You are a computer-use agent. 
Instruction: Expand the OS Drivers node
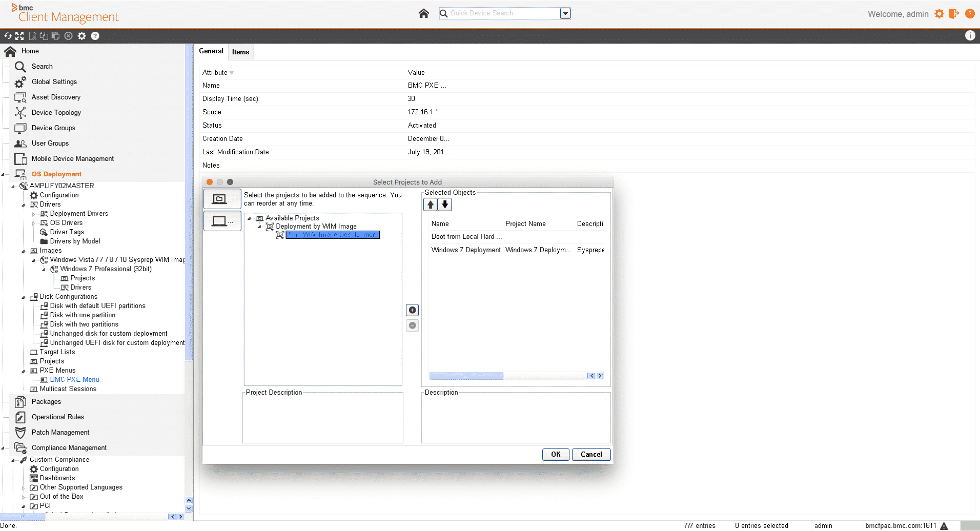[x=33, y=223]
